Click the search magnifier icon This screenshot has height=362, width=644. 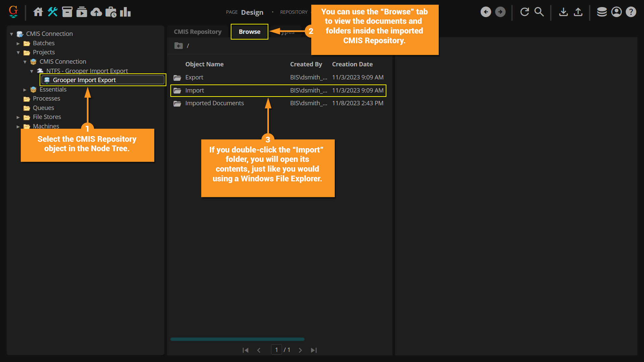(539, 12)
